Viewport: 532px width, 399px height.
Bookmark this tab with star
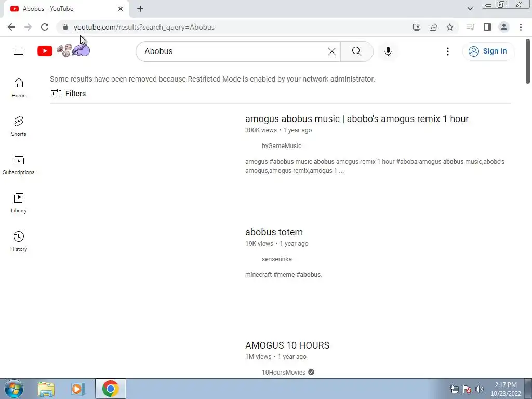coord(450,27)
